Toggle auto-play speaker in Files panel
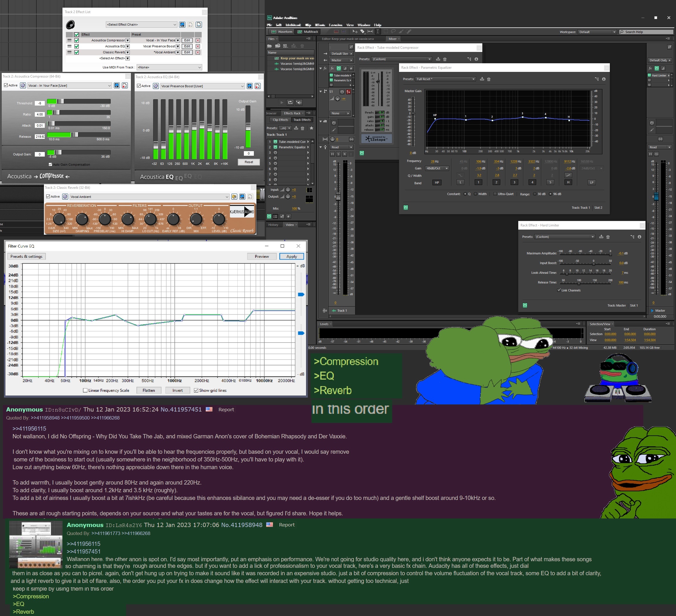Image resolution: width=676 pixels, height=616 pixels. coord(299,102)
